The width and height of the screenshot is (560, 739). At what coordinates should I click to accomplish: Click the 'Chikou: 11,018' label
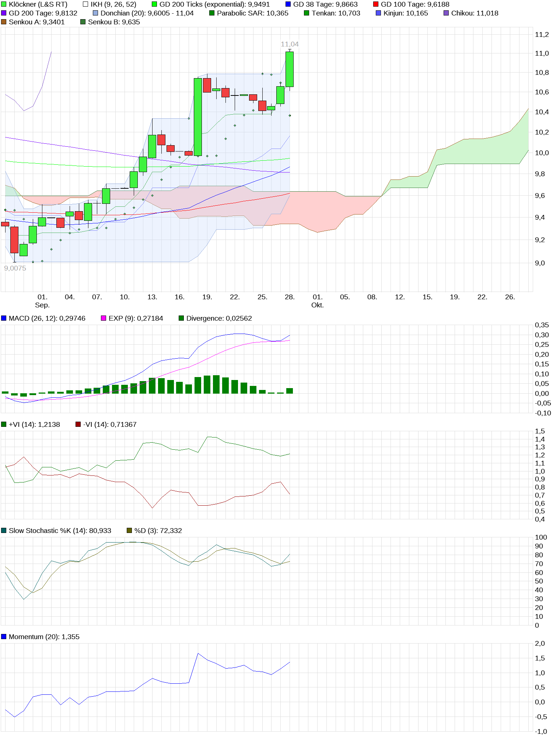(x=475, y=13)
